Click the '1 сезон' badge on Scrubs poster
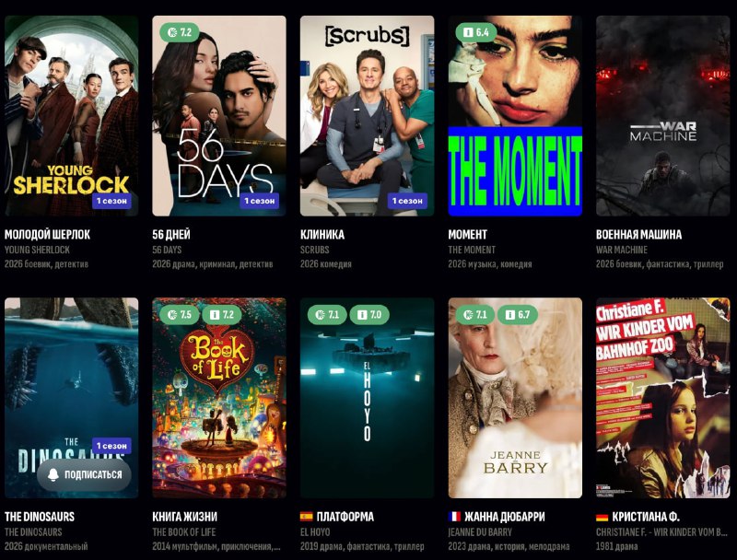The image size is (737, 560). [x=407, y=201]
